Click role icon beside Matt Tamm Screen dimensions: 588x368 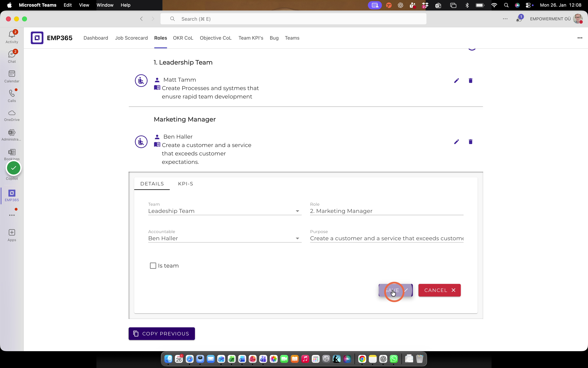pos(141,81)
